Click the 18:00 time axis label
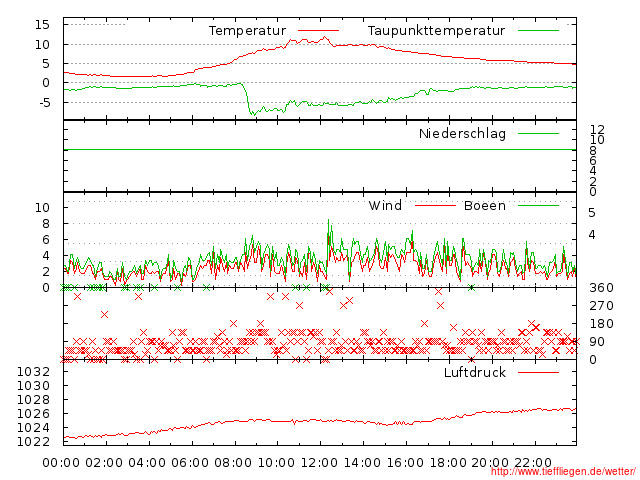 coord(448,463)
